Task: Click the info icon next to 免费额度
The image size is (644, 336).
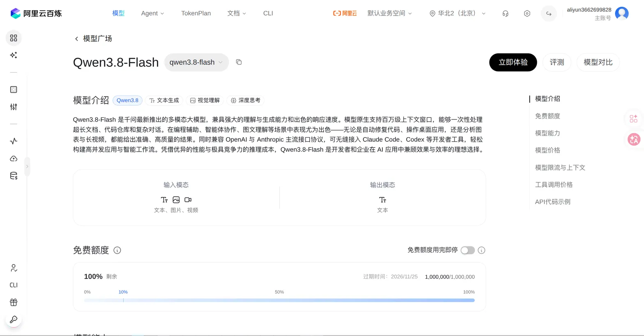Action: pos(117,250)
